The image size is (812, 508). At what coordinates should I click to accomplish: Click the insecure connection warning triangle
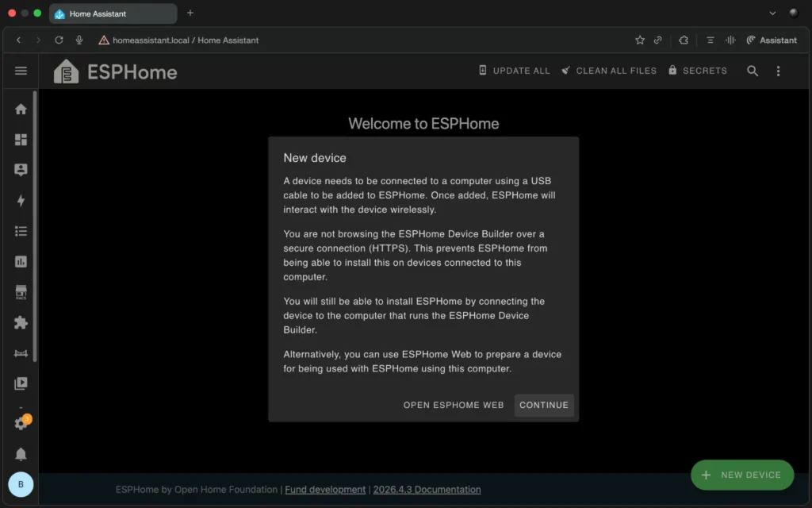tap(104, 40)
